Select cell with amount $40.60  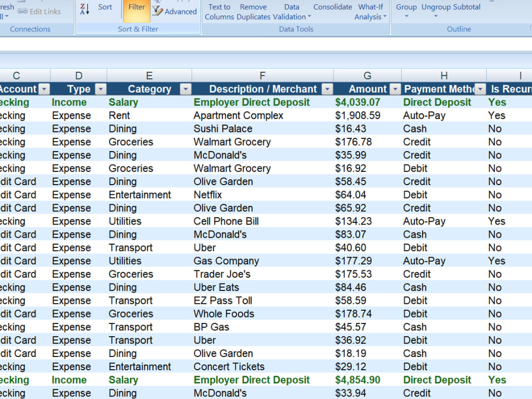coord(368,248)
